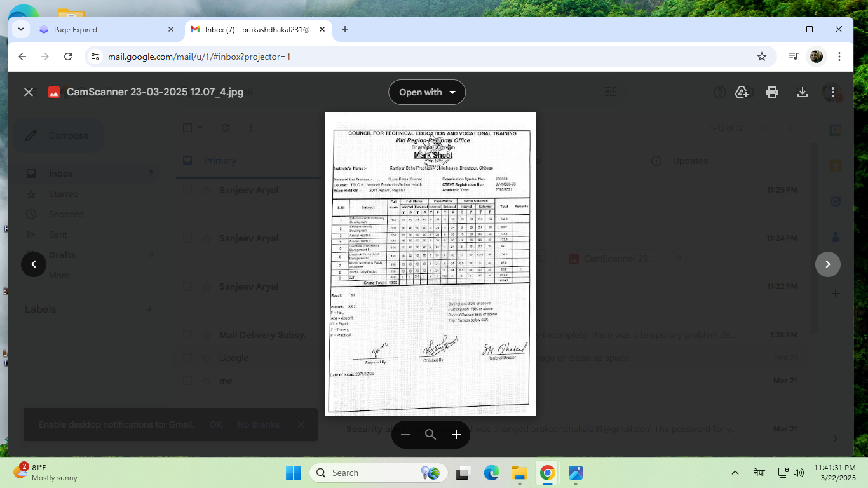This screenshot has height=488, width=868.
Task: Reset zoom with the magnifier icon
Action: click(x=431, y=435)
